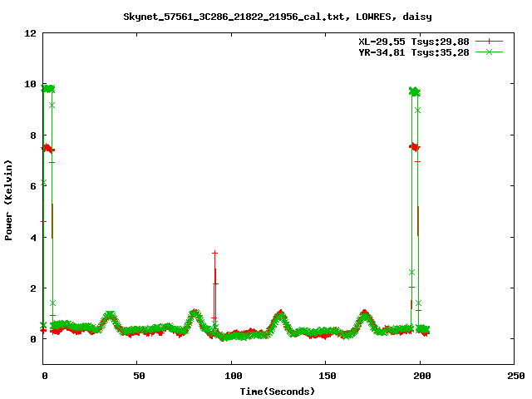Image resolution: width=532 pixels, height=399 pixels.
Task: Click the Time(Seconds) x-axis label
Action: 278,392
